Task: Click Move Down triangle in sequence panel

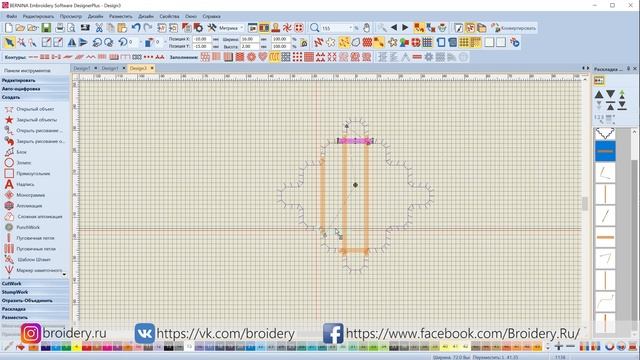Action: click(610, 94)
